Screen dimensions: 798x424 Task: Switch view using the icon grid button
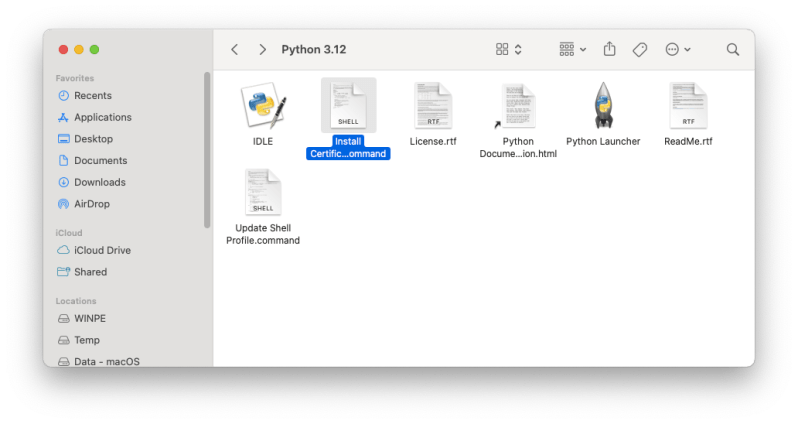click(x=509, y=49)
